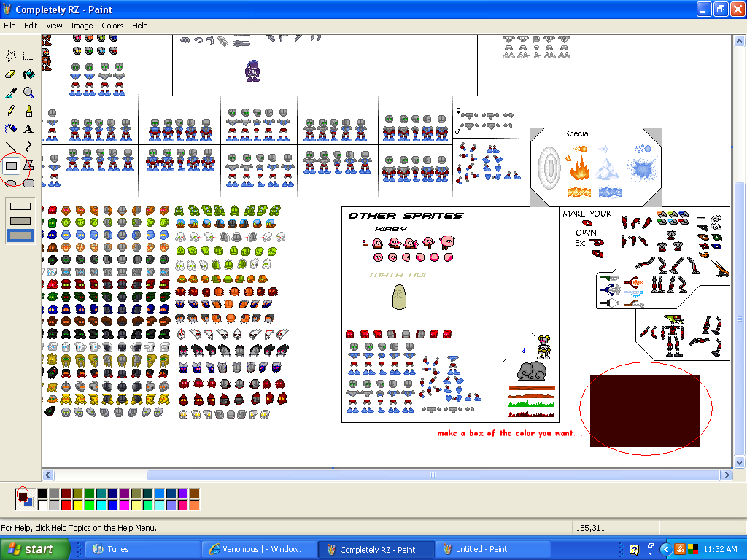Open the View menu
This screenshot has width=747, height=560.
(x=54, y=26)
